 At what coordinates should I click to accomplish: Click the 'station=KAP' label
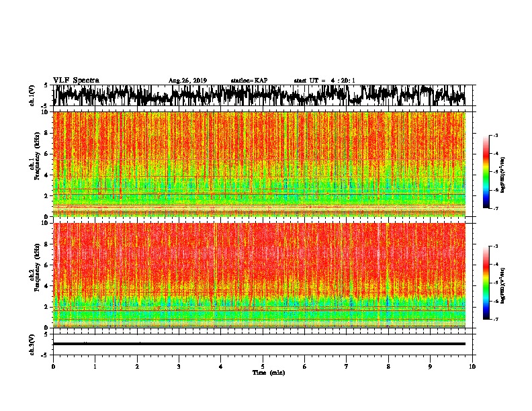pyautogui.click(x=249, y=81)
